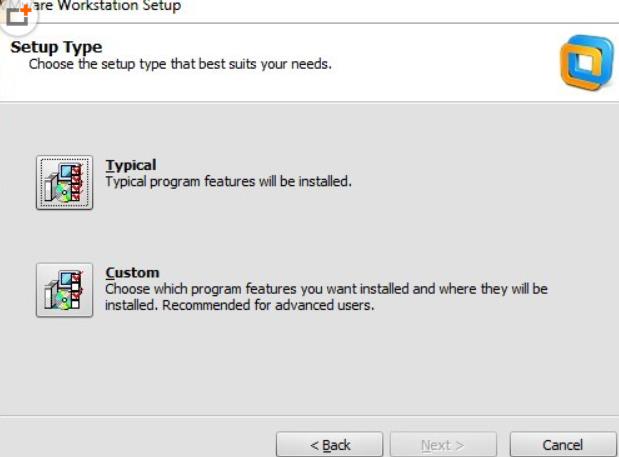Go back with the Back button
This screenshot has height=457, width=619.
coord(329,444)
